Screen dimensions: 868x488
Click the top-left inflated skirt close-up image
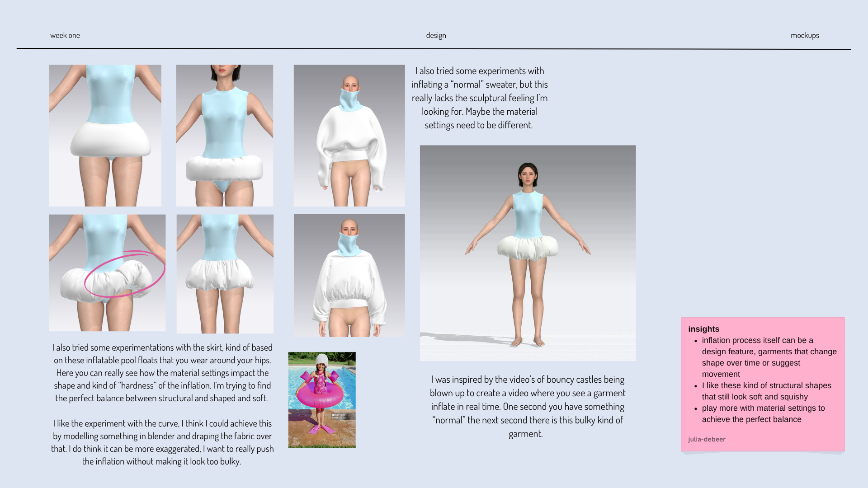105,135
